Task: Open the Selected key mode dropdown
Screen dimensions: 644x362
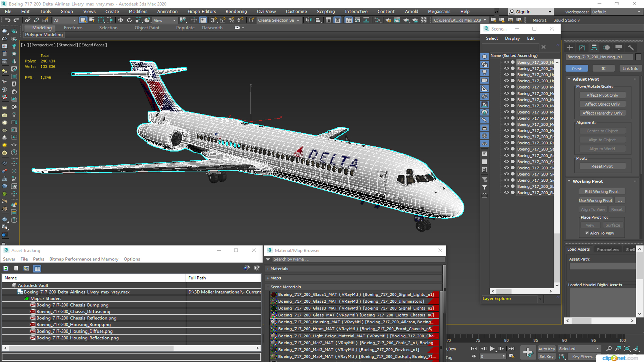Action: click(x=579, y=349)
